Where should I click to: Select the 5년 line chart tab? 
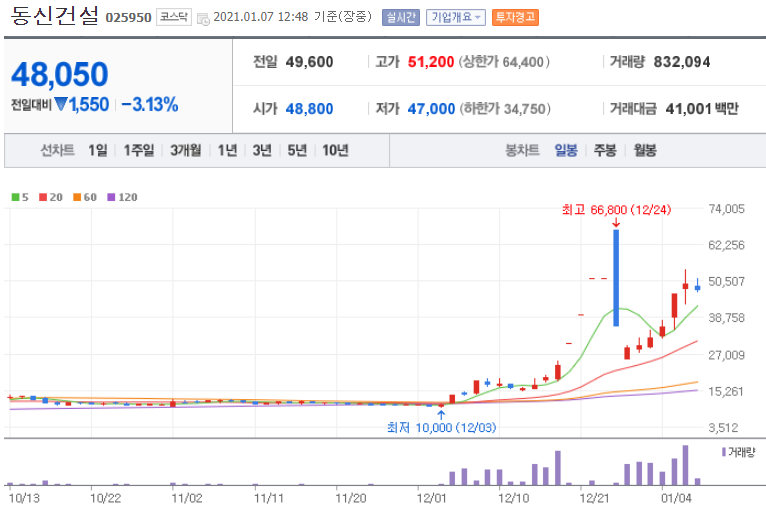coord(297,150)
